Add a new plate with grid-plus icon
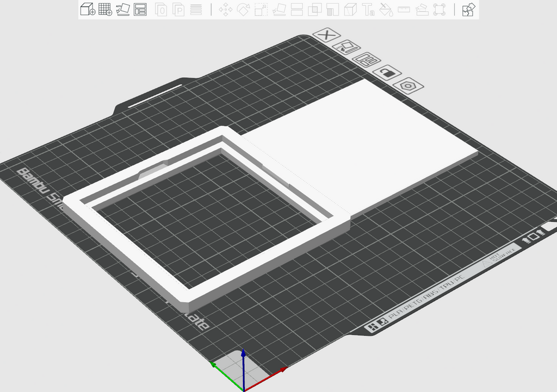 pos(105,10)
